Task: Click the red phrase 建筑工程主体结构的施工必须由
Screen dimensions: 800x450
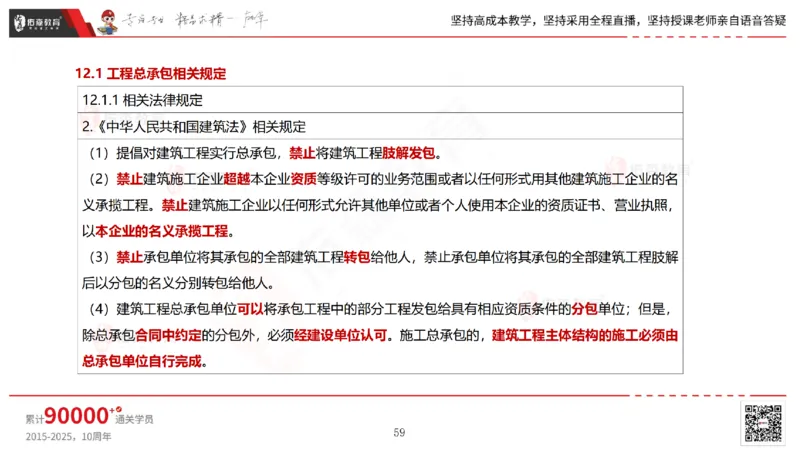Action: tap(585, 335)
